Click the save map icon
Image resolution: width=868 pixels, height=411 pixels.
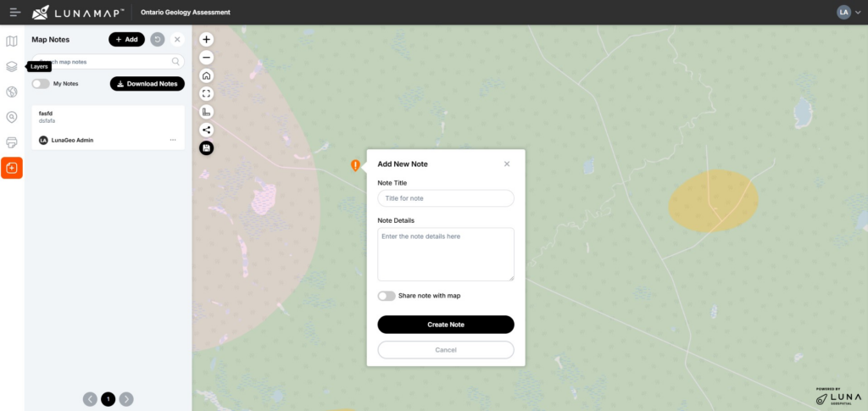point(206,148)
